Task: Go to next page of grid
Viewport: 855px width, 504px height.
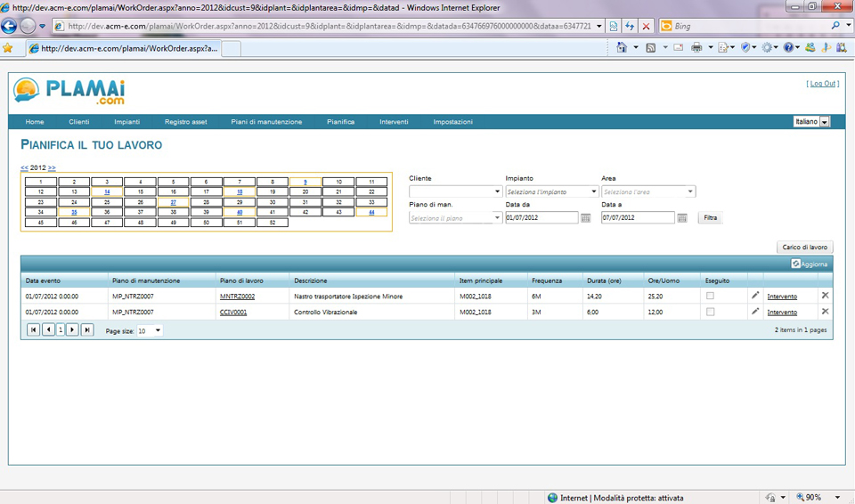Action: coord(72,330)
